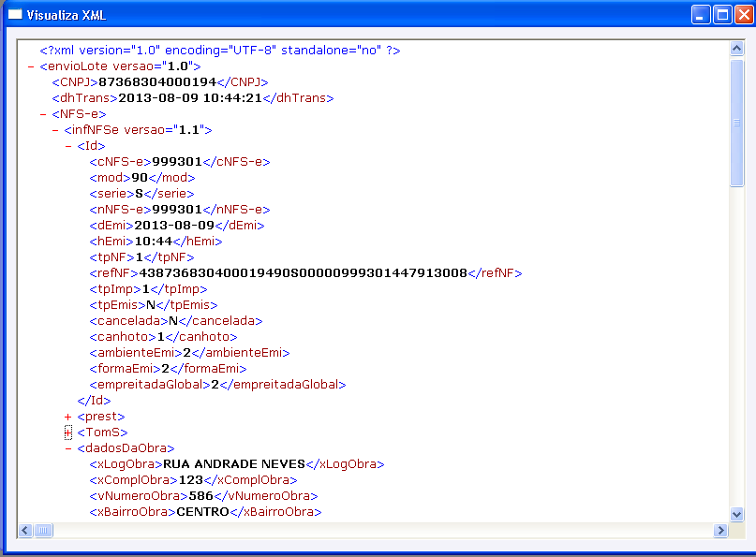Click the ambienteEmi element line

189,353
